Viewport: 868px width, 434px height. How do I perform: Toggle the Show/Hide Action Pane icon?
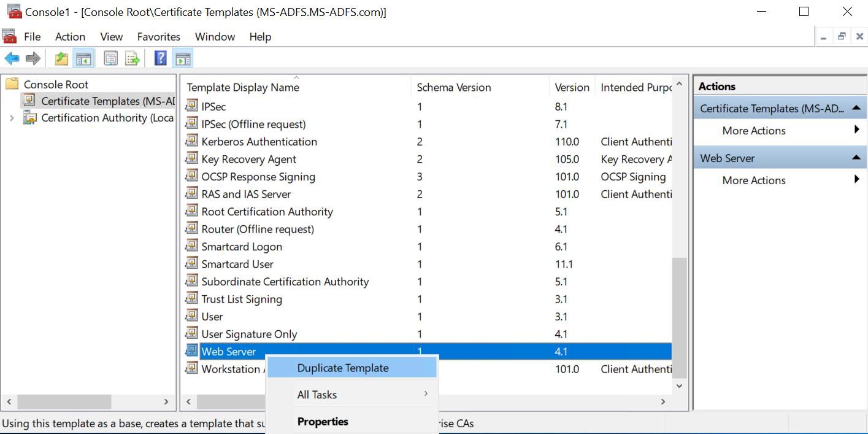click(x=183, y=58)
